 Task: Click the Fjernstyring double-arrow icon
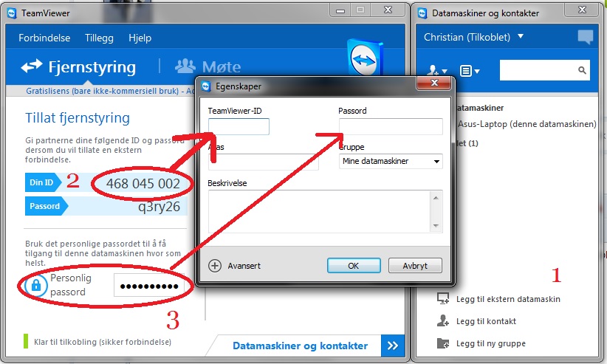[x=31, y=66]
